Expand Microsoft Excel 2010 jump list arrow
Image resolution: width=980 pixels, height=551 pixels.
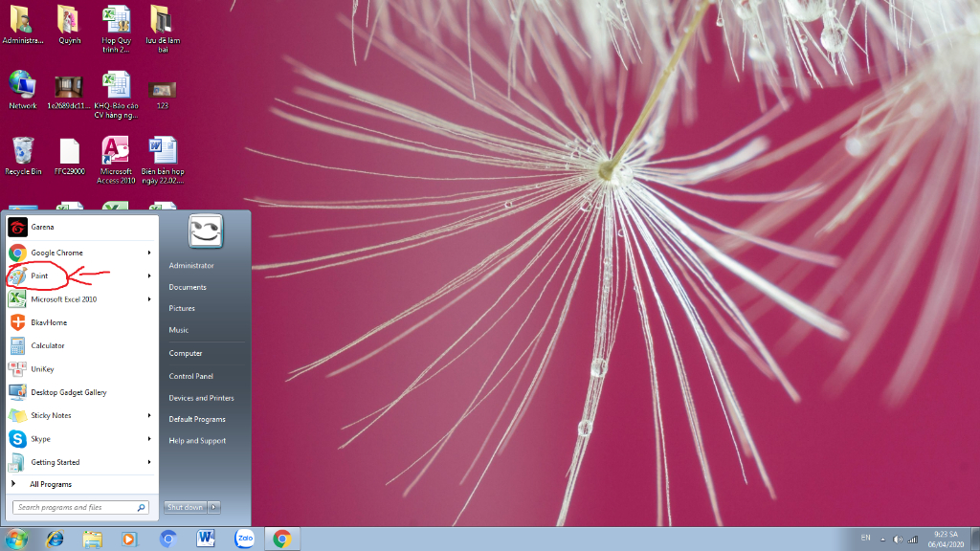point(149,299)
